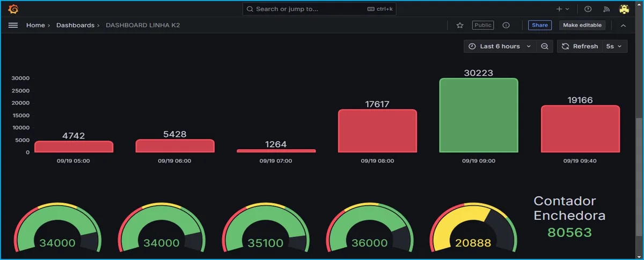Toggle the hamburger navigation menu
This screenshot has width=644, height=260.
tap(13, 25)
